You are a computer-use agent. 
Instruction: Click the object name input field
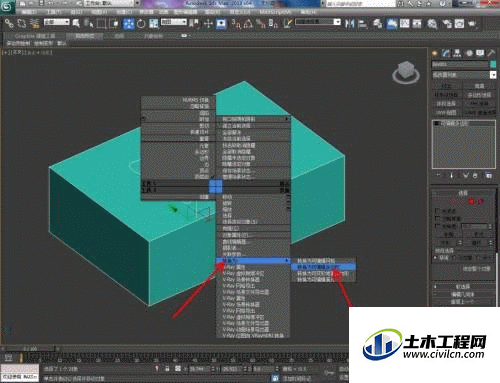pos(460,64)
